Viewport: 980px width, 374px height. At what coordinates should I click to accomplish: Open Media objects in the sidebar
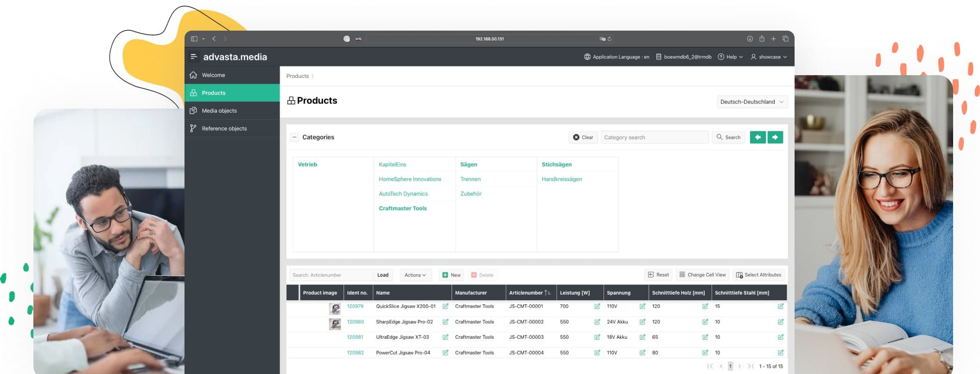pyautogui.click(x=232, y=110)
